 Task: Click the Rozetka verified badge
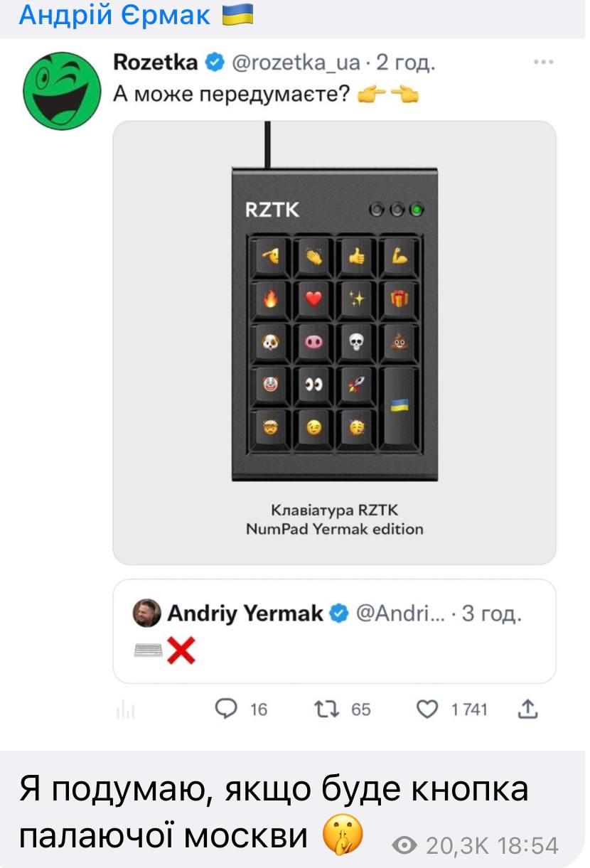point(214,63)
